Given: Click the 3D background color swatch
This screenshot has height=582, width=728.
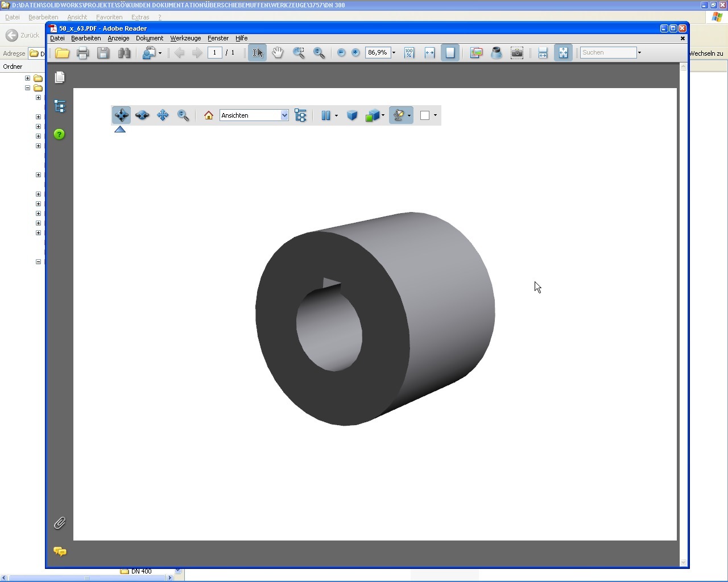Looking at the screenshot, I should (x=425, y=115).
